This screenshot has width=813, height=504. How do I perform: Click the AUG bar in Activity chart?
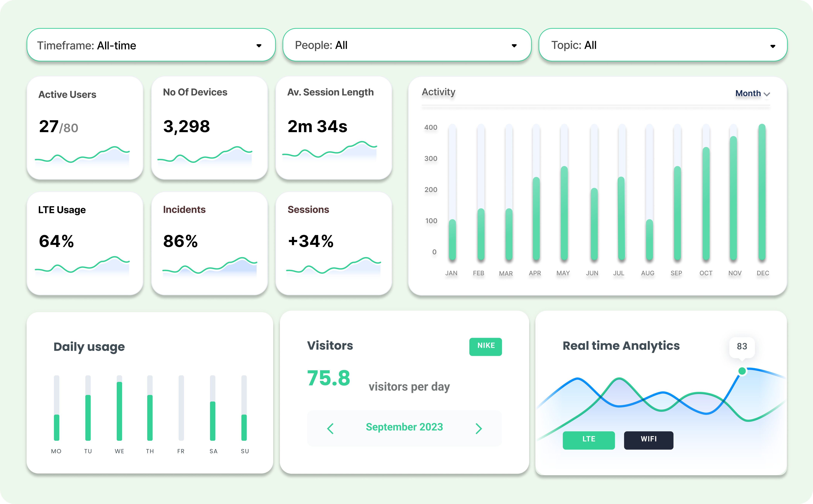649,239
